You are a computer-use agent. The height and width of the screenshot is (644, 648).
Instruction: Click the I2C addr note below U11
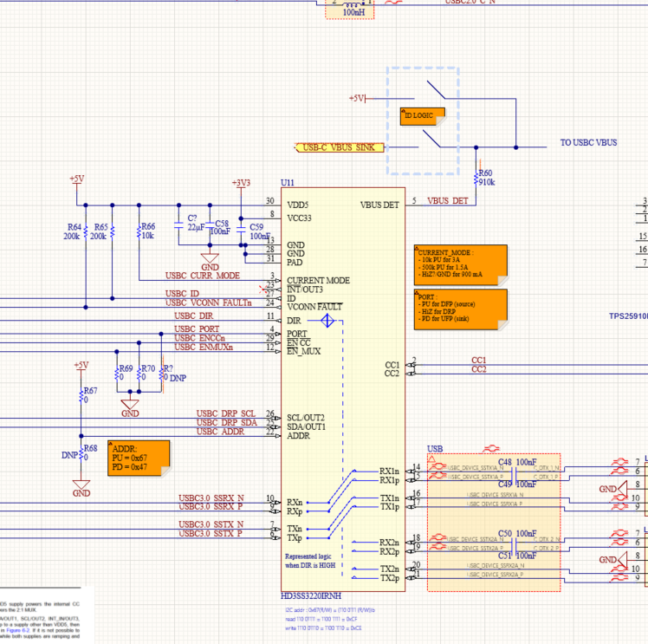[x=330, y=619]
